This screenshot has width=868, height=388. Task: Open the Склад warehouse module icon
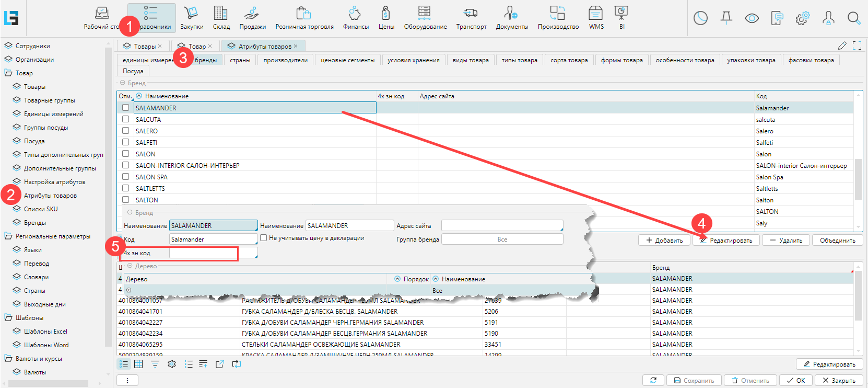[x=221, y=18]
